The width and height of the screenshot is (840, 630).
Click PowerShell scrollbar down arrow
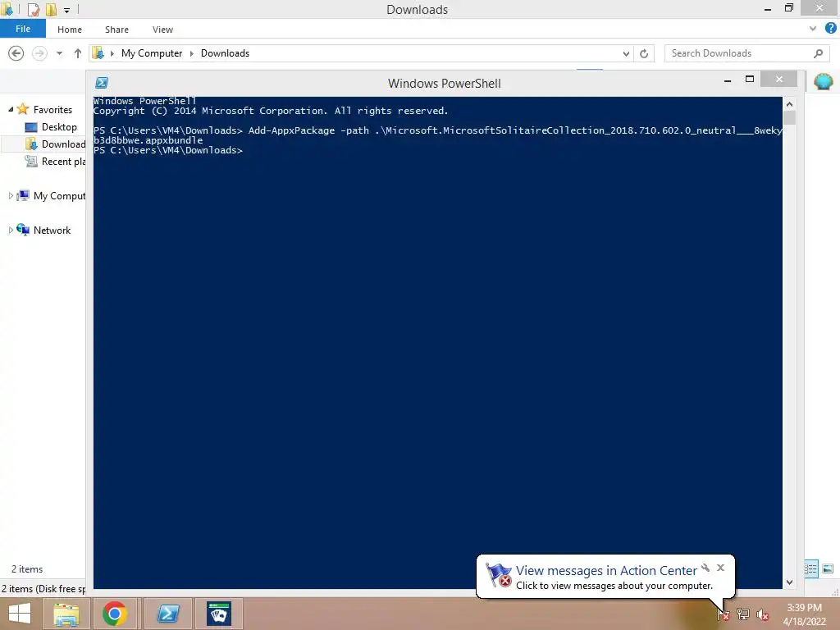coord(789,582)
